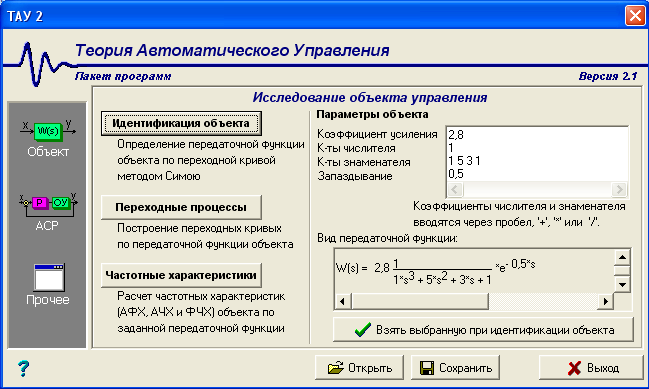Click transfer function right scroll arrow
This screenshot has height=389, width=649.
click(606, 301)
